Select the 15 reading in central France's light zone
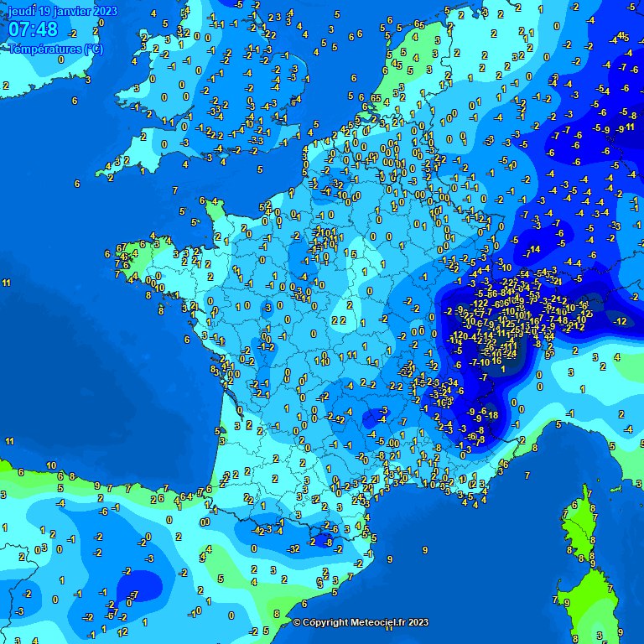This screenshot has width=644, height=644. point(352,253)
